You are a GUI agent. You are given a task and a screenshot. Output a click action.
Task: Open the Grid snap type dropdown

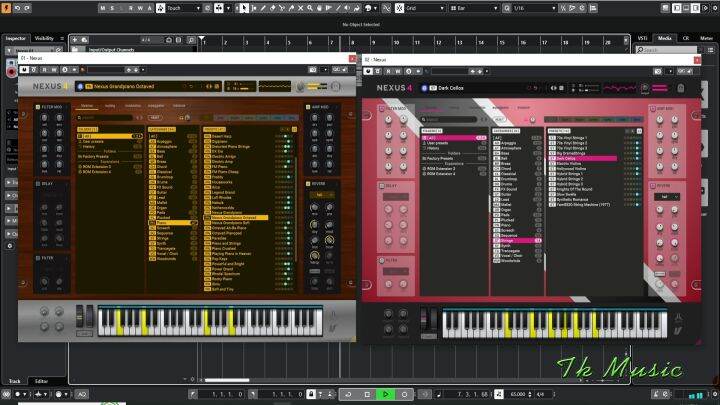[423, 7]
